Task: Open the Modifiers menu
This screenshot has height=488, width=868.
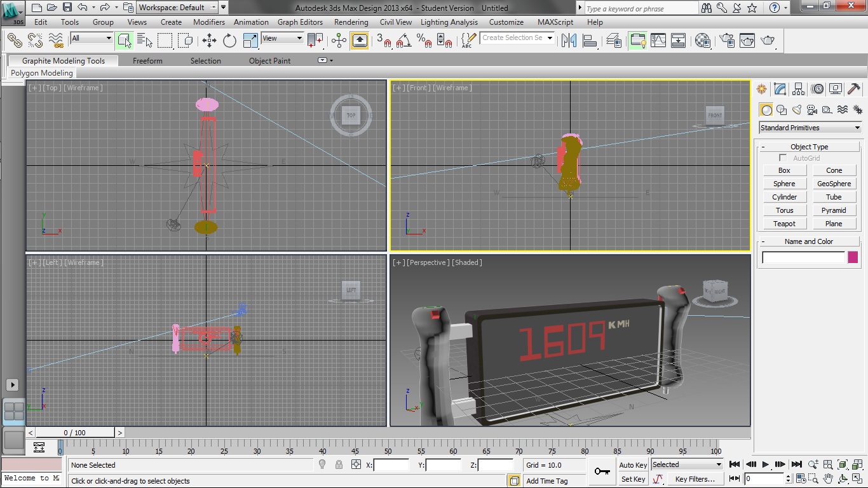Action: pyautogui.click(x=208, y=22)
